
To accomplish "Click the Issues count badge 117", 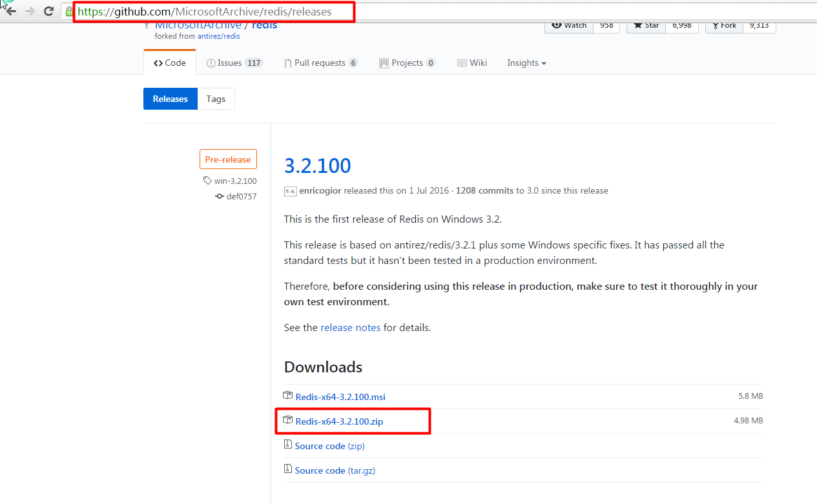I will 254,63.
